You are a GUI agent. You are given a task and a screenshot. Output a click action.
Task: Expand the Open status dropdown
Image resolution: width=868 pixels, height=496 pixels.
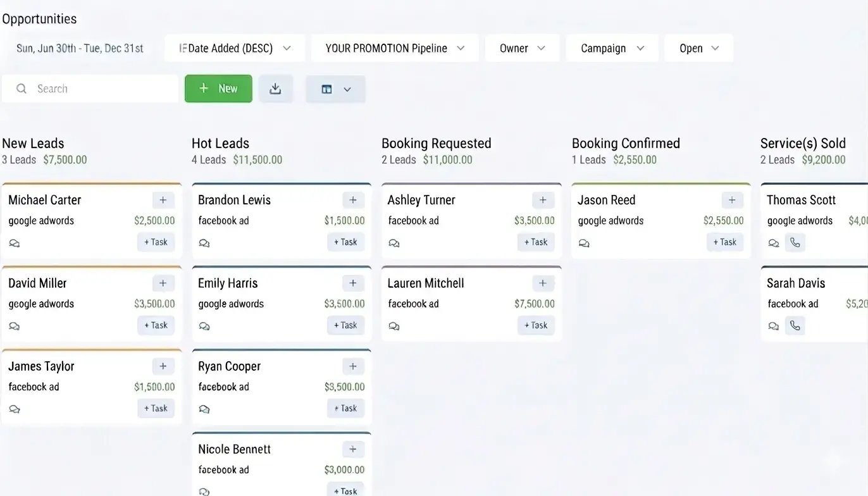[x=698, y=49]
